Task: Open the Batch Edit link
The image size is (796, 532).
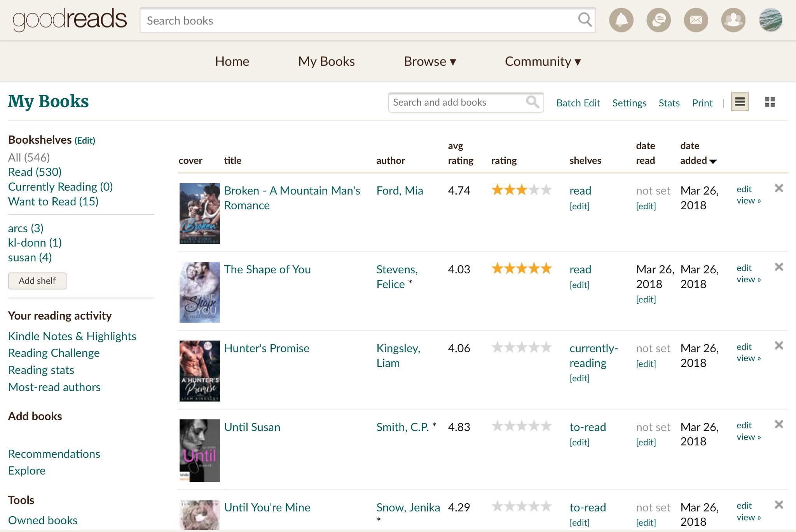Action: [578, 103]
